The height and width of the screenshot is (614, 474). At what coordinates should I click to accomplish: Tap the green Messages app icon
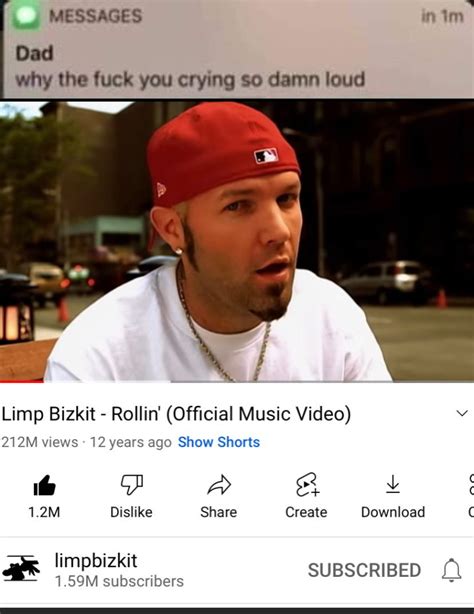tap(26, 15)
